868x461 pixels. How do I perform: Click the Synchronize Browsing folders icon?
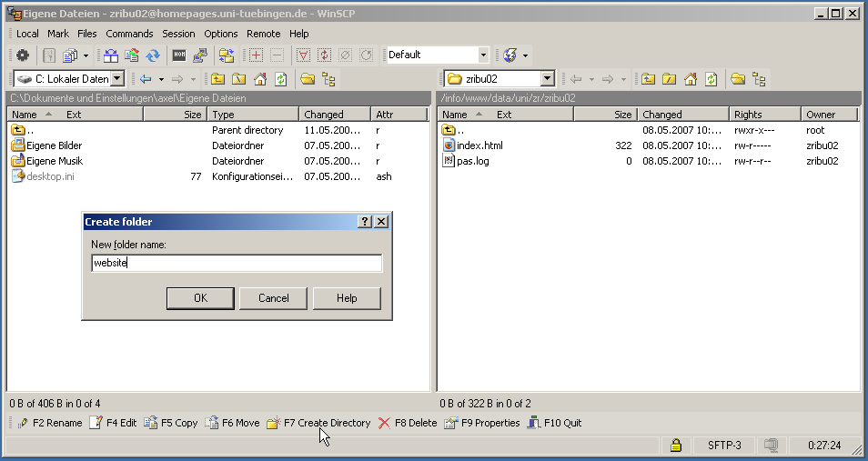pos(227,55)
